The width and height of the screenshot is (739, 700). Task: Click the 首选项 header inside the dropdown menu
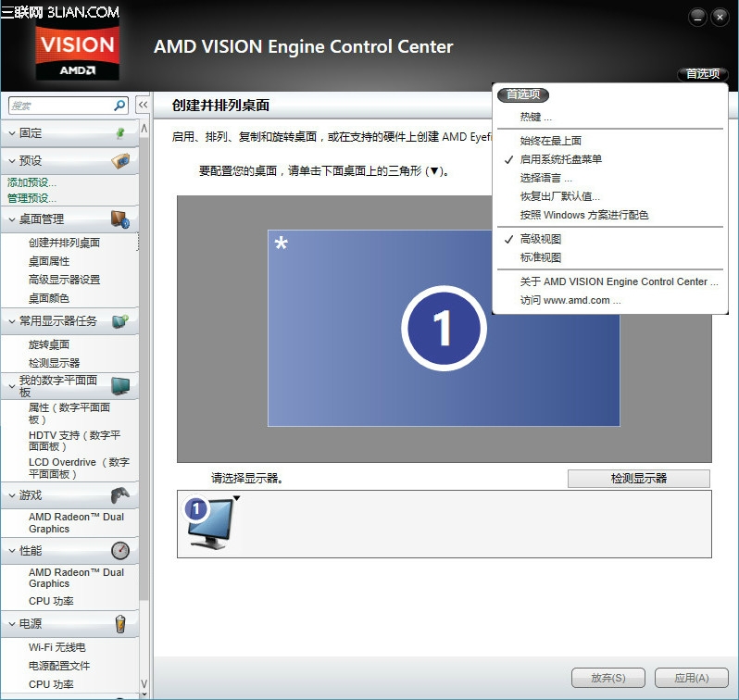point(523,94)
